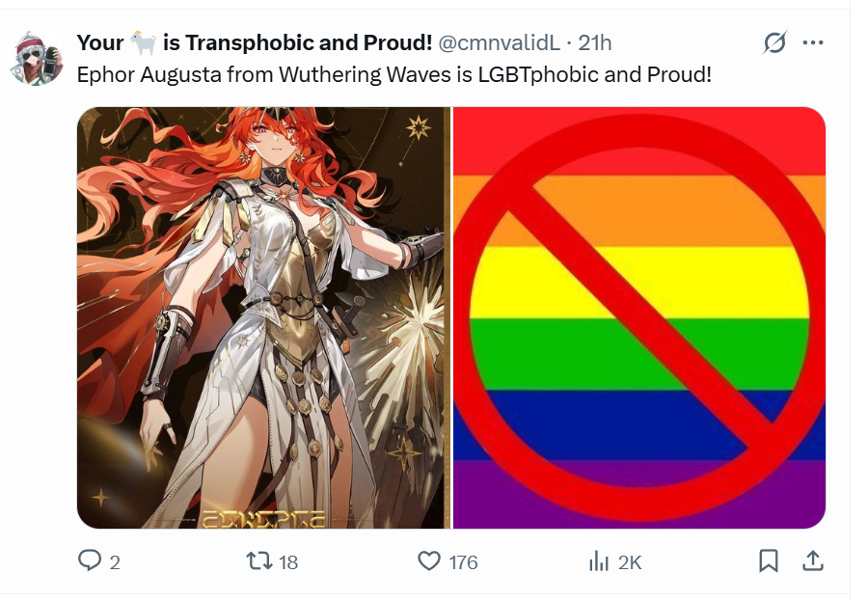The image size is (868, 601).
Task: Bookmark this post
Action: coord(769,561)
